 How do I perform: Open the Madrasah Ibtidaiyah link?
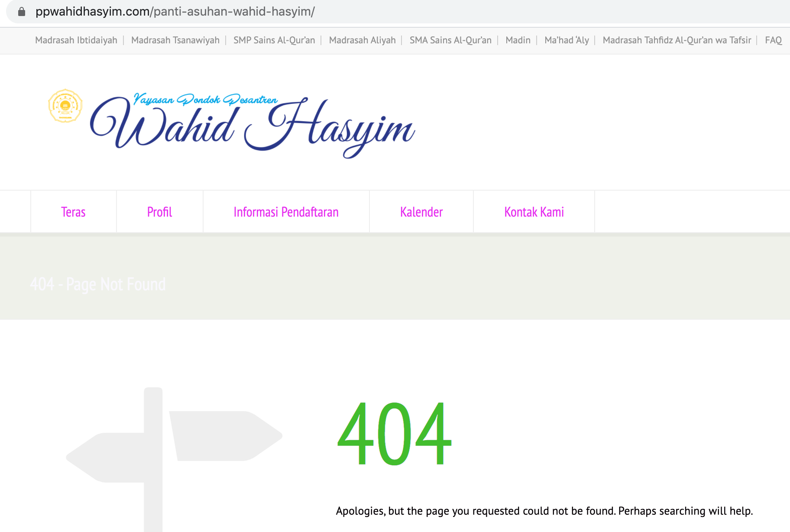pyautogui.click(x=76, y=40)
